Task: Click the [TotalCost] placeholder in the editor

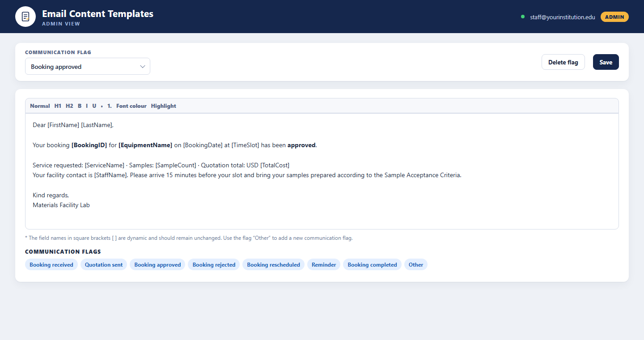Action: (x=275, y=165)
